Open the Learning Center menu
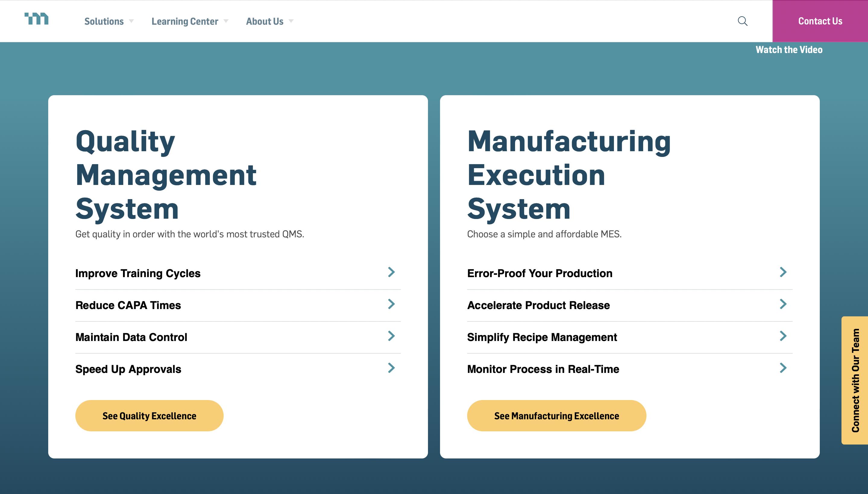The width and height of the screenshot is (868, 494). (x=185, y=21)
